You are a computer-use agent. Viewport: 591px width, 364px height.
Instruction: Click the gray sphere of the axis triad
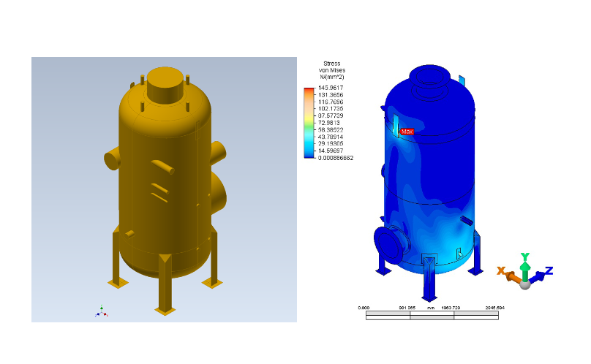click(524, 284)
